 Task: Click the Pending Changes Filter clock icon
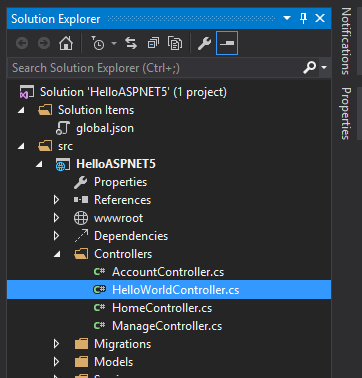(98, 43)
